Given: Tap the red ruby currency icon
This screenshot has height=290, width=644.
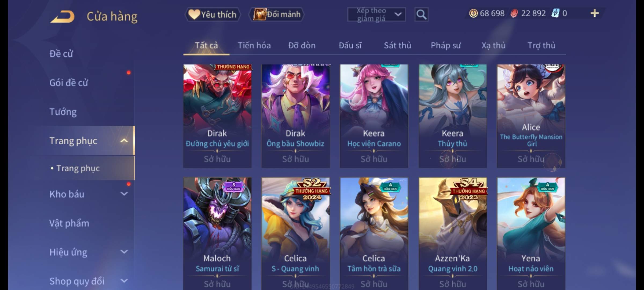Looking at the screenshot, I should 514,13.
